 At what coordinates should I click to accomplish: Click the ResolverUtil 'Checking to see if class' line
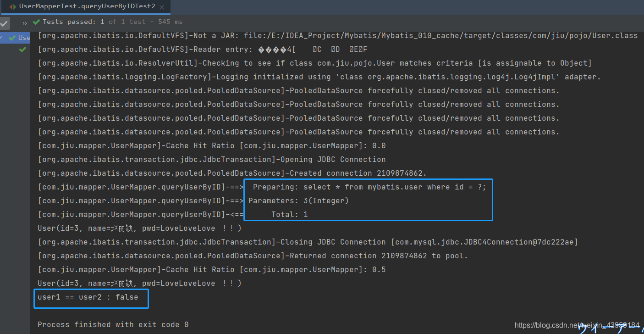[314, 63]
